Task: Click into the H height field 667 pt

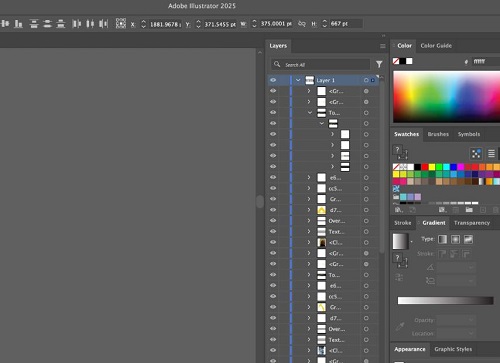Action: 346,24
